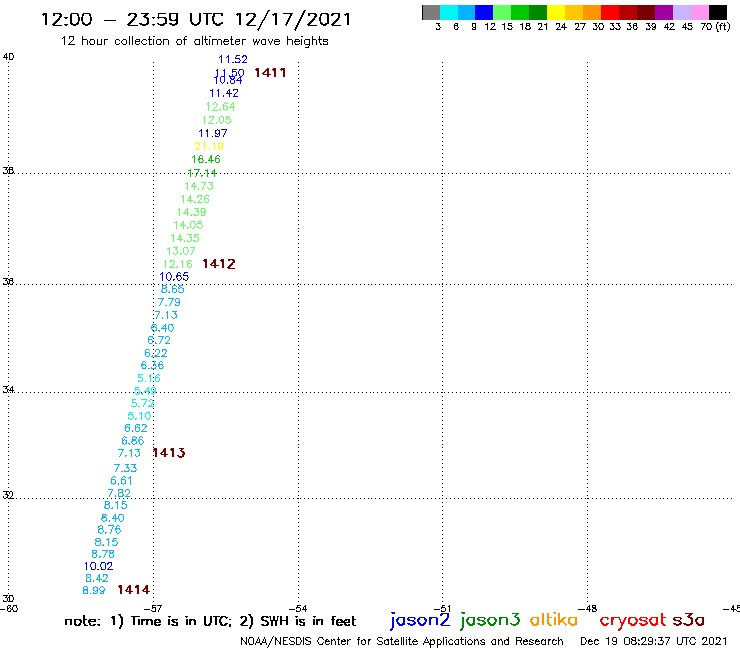
Task: Pick the bright red swatch in the legend
Action: (610, 12)
